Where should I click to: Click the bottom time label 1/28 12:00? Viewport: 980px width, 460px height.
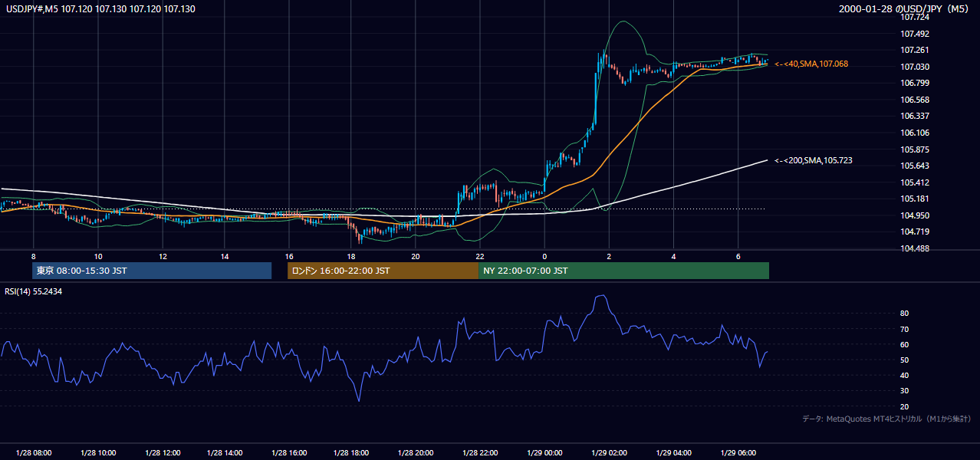pos(162,453)
